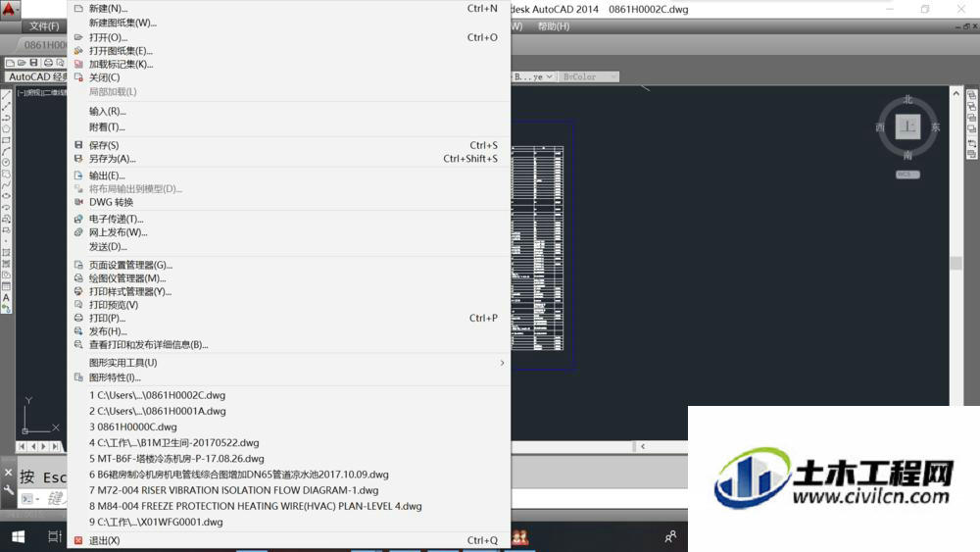980x552 pixels.
Task: Open the AutoCAD application logo menu
Action: [10, 9]
